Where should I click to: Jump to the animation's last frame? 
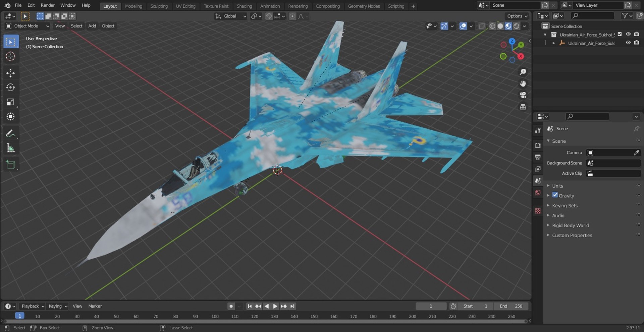pyautogui.click(x=292, y=306)
